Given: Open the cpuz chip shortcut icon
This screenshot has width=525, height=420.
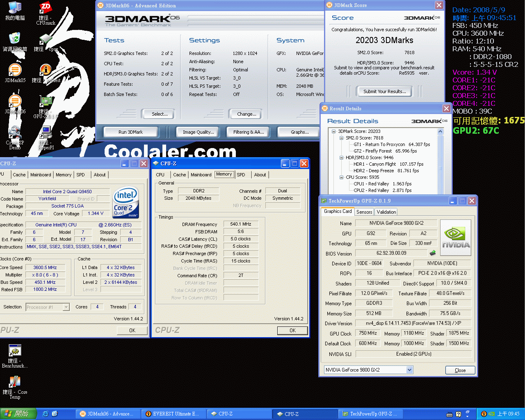Looking at the screenshot, I should tap(46, 42).
